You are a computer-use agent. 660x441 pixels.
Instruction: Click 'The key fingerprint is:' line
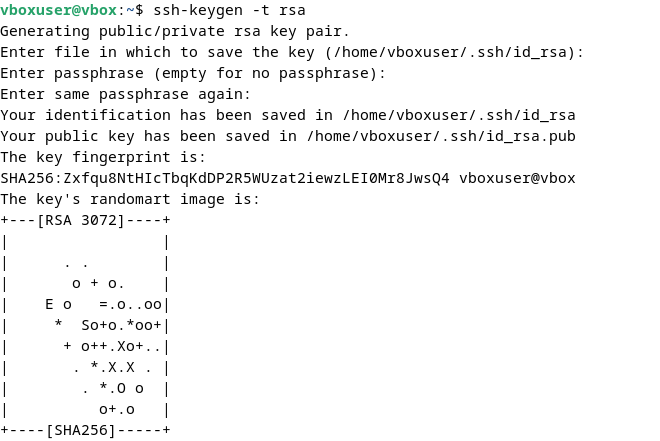tap(103, 157)
